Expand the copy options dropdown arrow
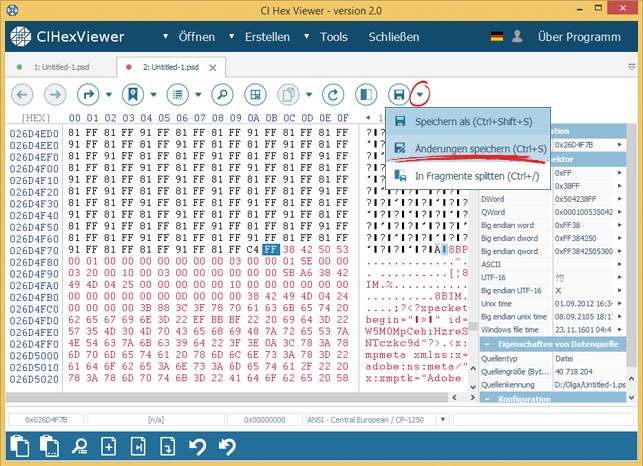 click(x=309, y=95)
